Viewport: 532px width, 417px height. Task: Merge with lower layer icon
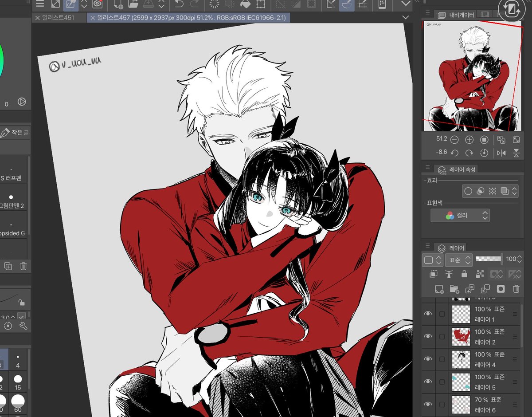(485, 289)
